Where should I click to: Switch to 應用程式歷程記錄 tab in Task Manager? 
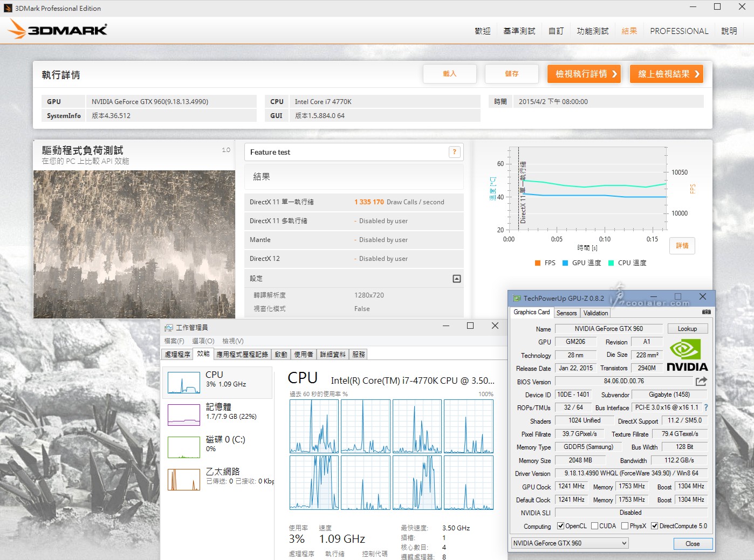click(242, 355)
